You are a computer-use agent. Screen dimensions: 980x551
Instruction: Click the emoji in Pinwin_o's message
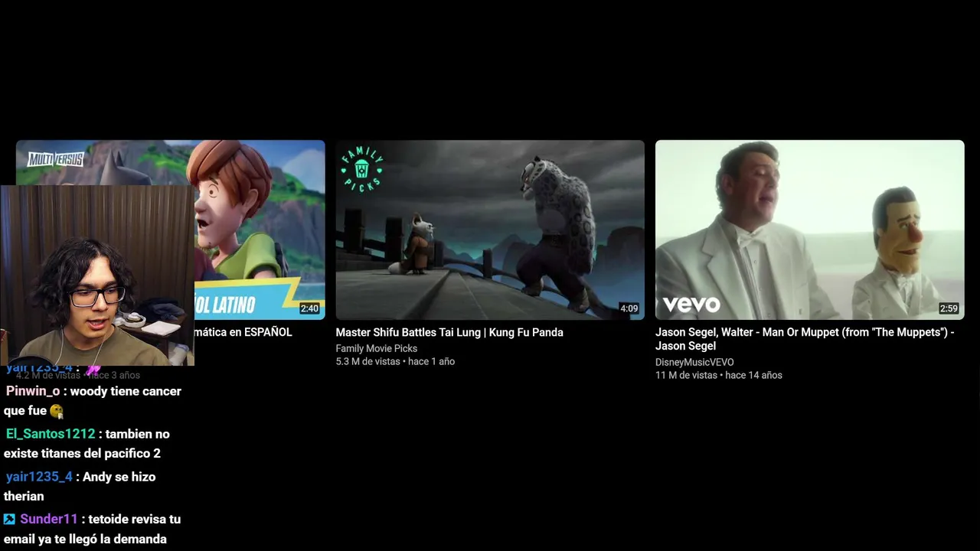tap(57, 411)
